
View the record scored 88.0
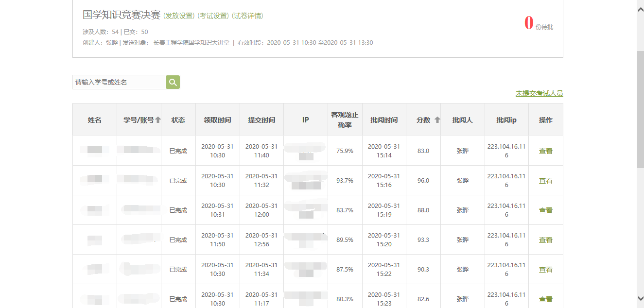click(545, 210)
